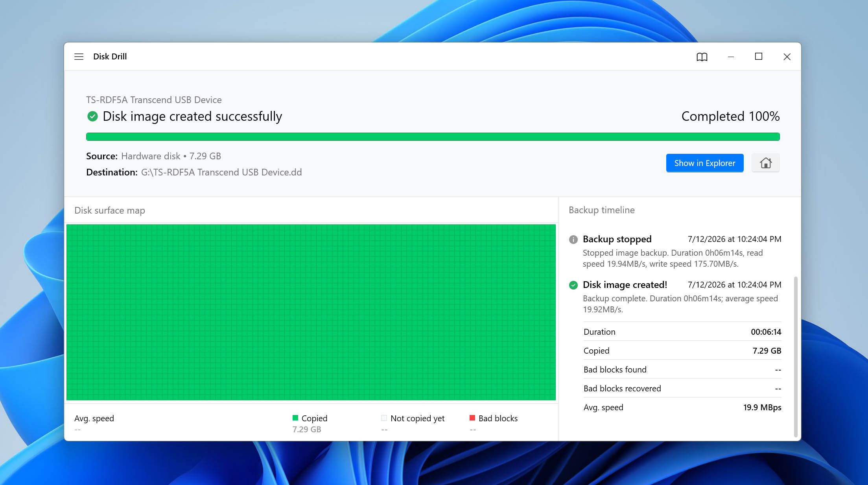The height and width of the screenshot is (485, 868).
Task: Click the Backup complete duration description text
Action: [680, 304]
